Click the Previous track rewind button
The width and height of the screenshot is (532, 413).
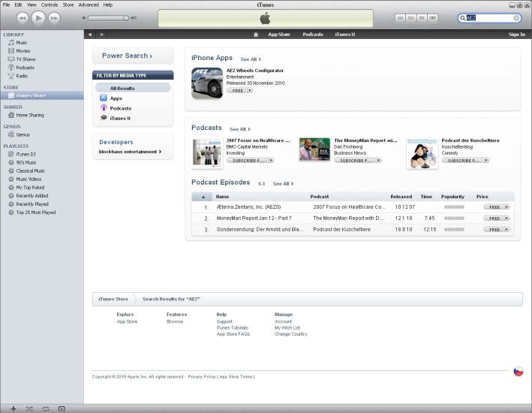pyautogui.click(x=23, y=18)
